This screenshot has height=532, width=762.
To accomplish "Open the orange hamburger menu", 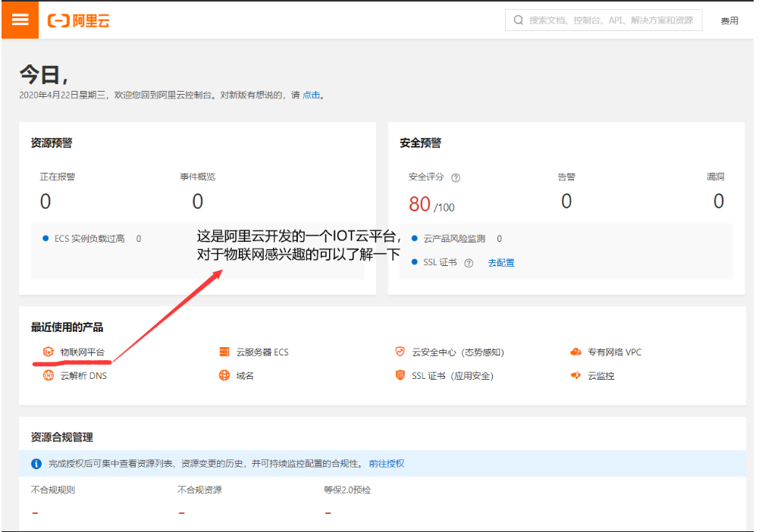I will click(x=20, y=20).
